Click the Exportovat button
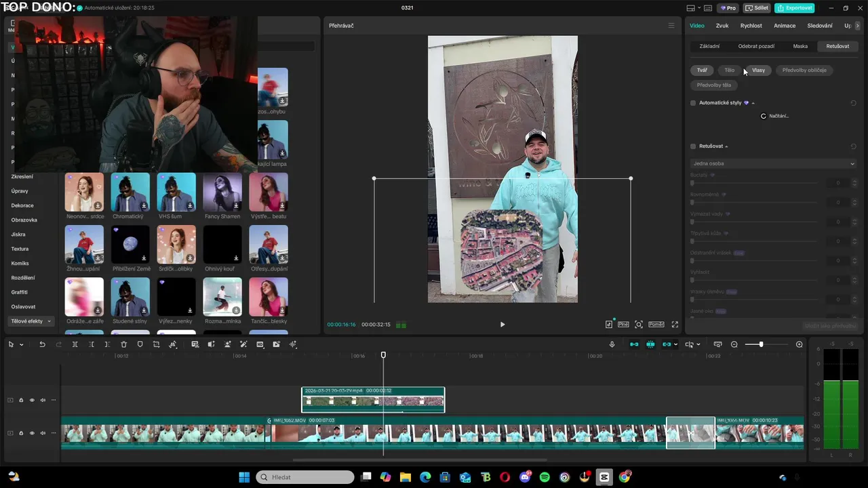The height and width of the screenshot is (488, 868). coord(795,8)
